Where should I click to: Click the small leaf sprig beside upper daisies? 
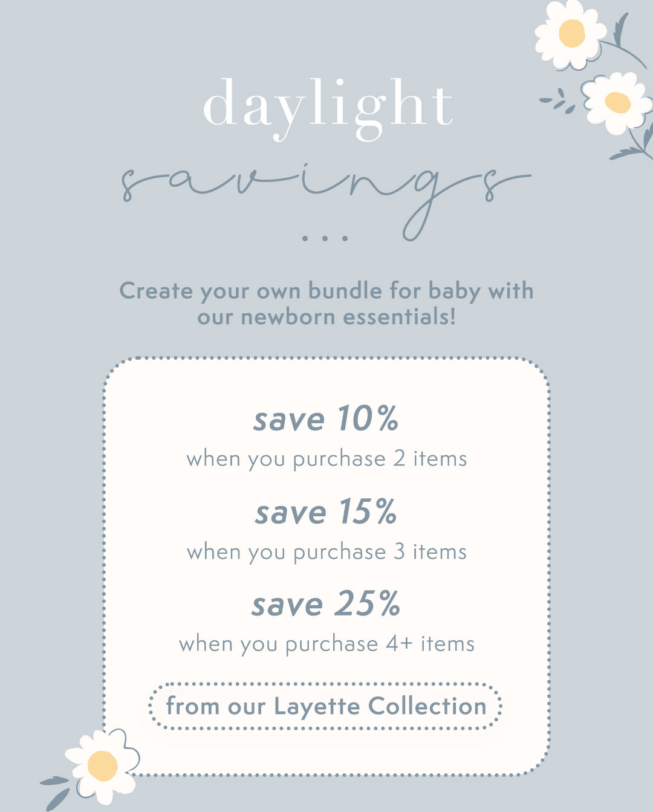click(x=559, y=102)
